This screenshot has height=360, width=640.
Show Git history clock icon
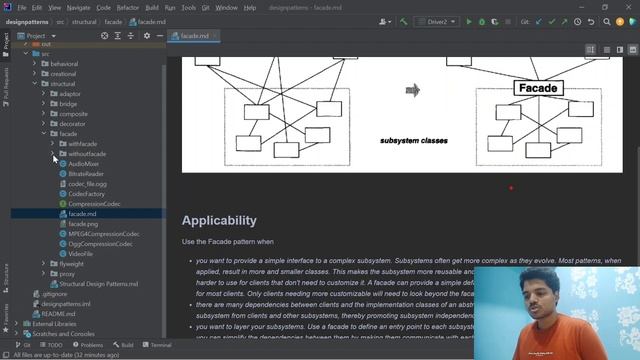pos(578,22)
